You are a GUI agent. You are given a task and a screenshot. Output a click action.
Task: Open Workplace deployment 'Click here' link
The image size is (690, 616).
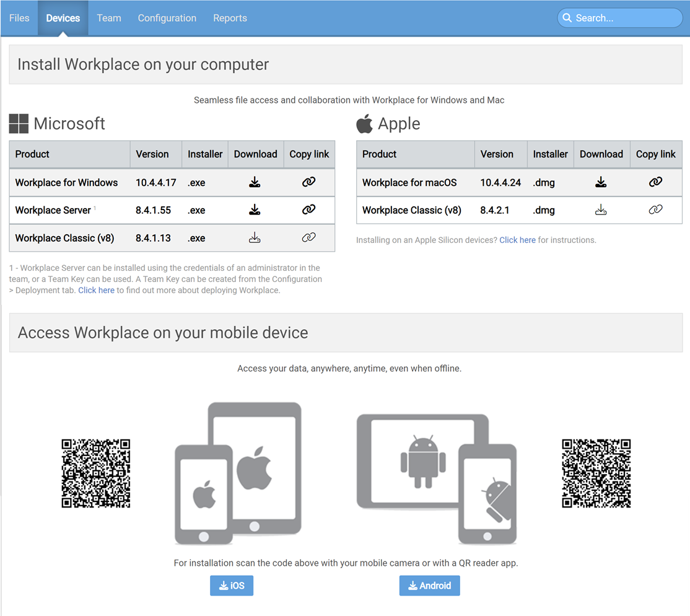96,290
